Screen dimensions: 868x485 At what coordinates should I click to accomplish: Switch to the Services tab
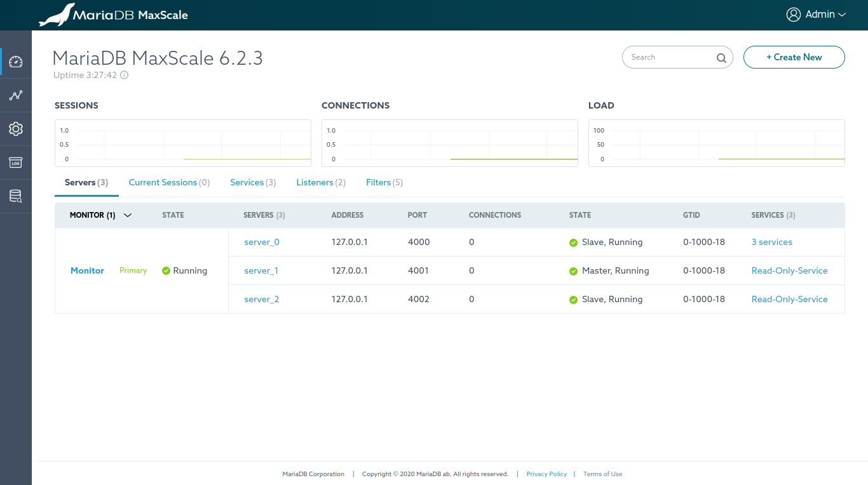(253, 182)
